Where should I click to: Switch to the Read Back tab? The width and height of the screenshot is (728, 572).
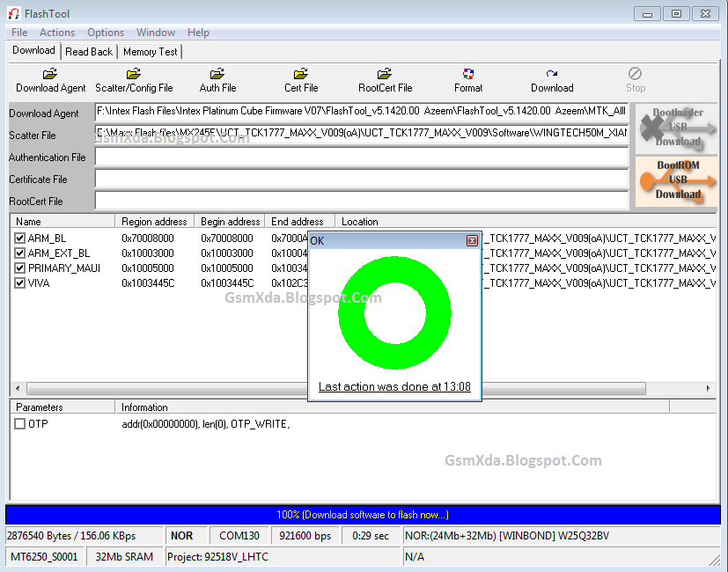pos(89,52)
